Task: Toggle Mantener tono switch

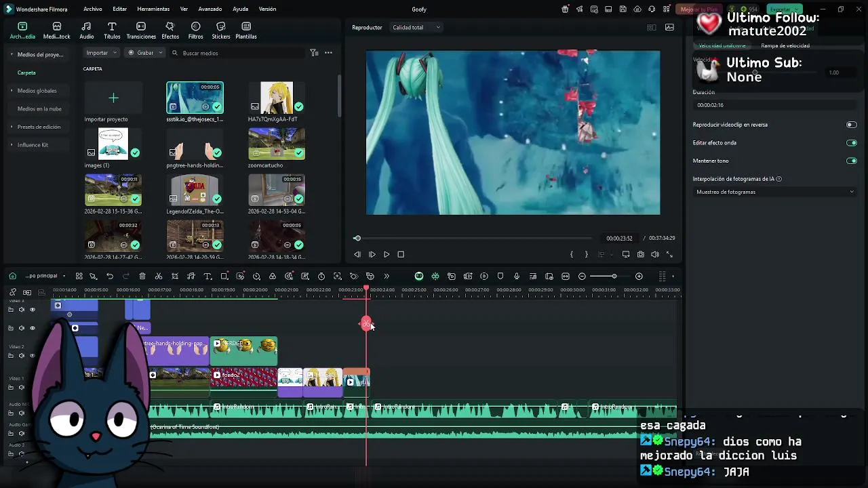Action: coord(851,161)
